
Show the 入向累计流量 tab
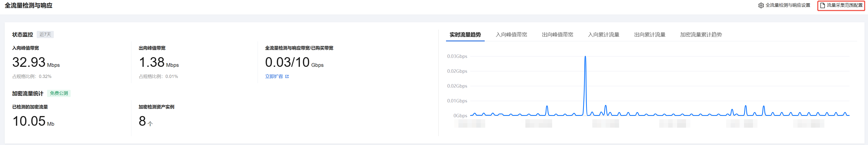[603, 35]
